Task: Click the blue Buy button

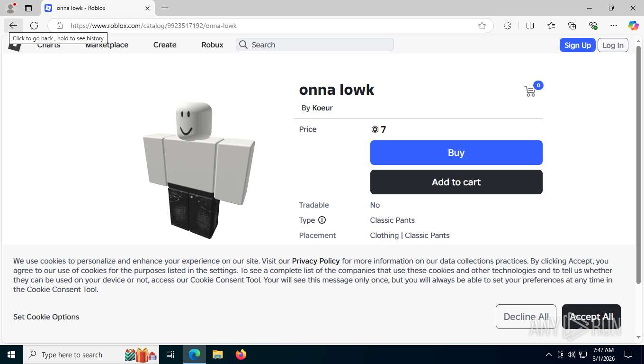Action: 456,153
